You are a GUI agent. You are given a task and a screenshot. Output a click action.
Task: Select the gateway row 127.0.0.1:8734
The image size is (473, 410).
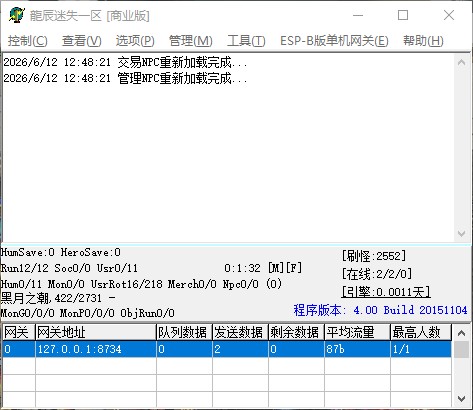[227, 349]
